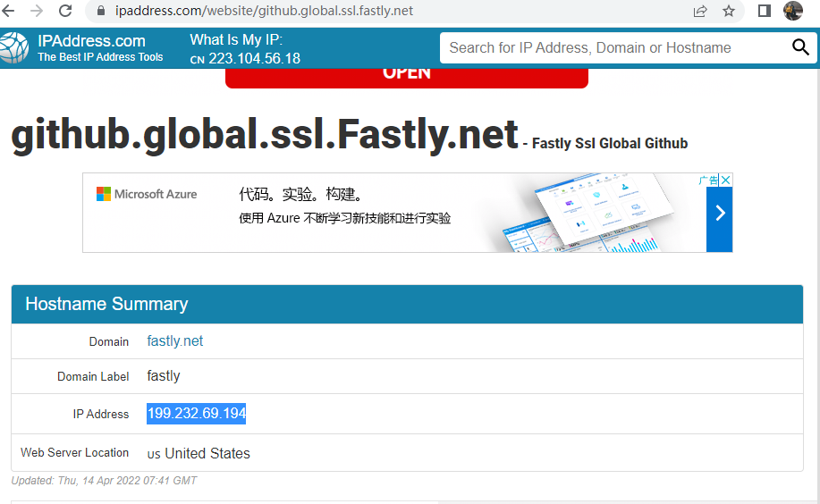Click the highlighted IP 199.232.69.194
Viewport: 820px width, 504px height.
point(196,414)
